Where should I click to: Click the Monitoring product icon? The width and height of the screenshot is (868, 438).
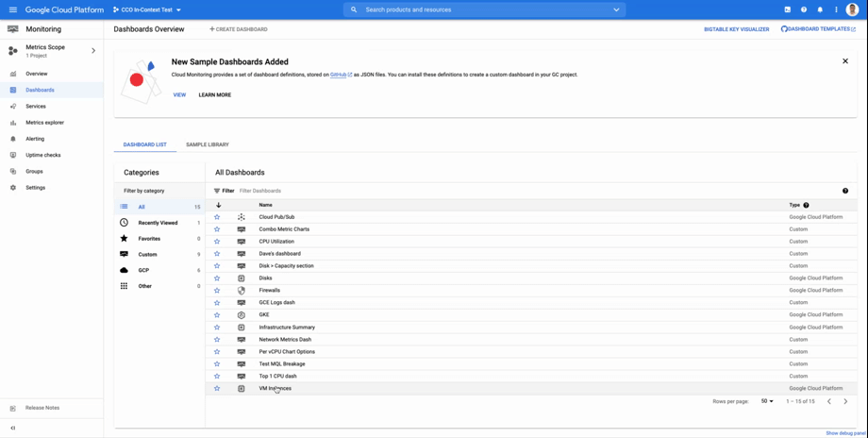click(12, 29)
